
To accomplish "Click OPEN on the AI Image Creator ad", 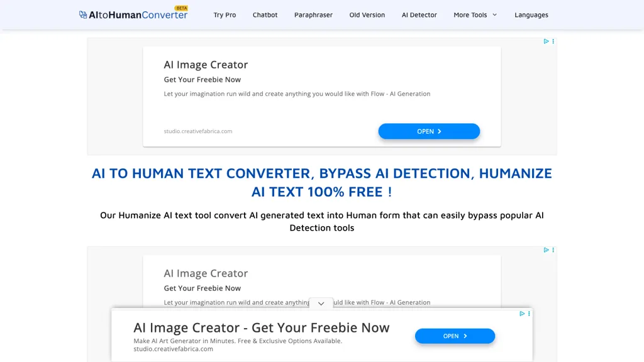I will pyautogui.click(x=429, y=131).
